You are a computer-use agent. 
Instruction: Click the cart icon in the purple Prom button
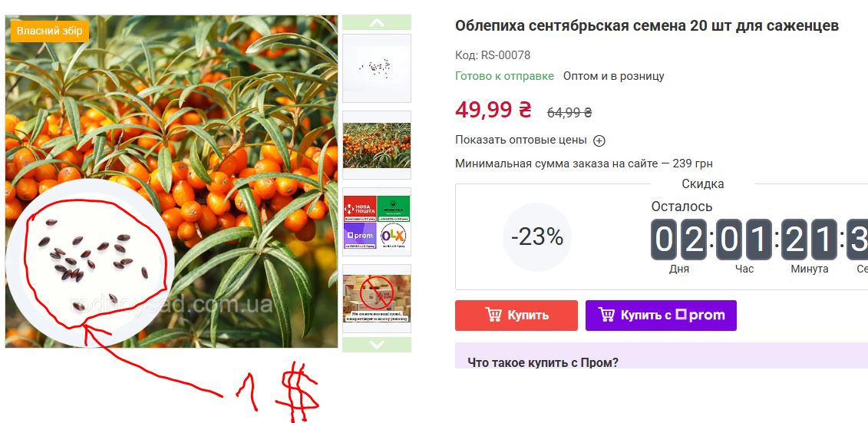606,315
